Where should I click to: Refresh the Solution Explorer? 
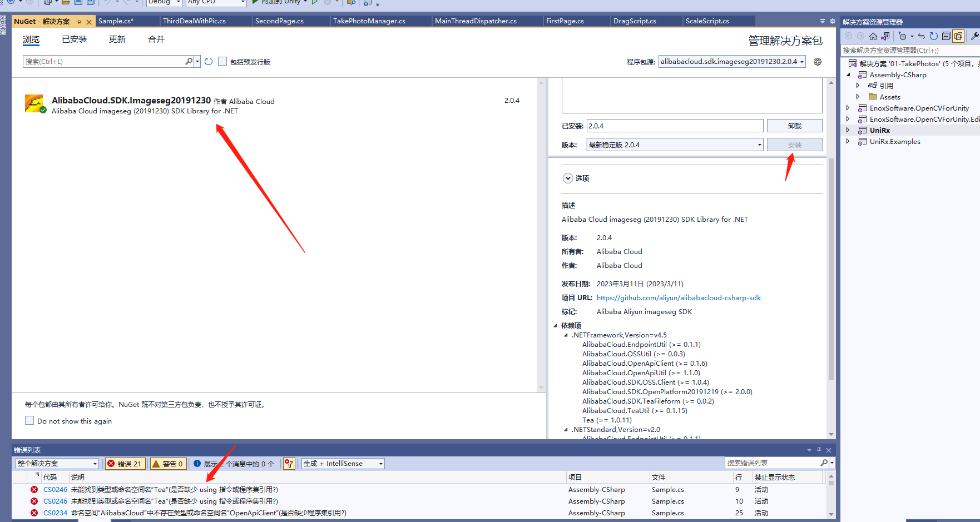coord(934,36)
